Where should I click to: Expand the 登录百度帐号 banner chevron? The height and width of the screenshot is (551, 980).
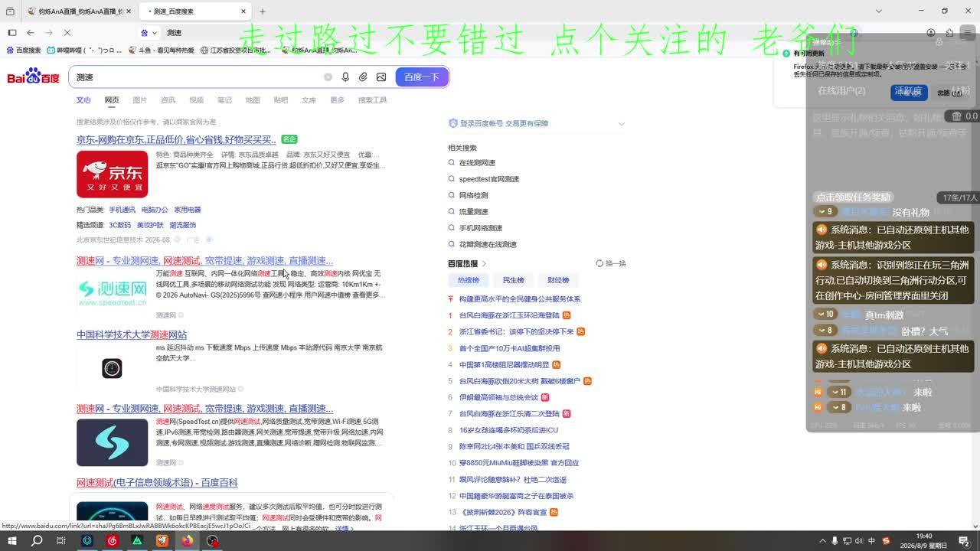pos(621,123)
